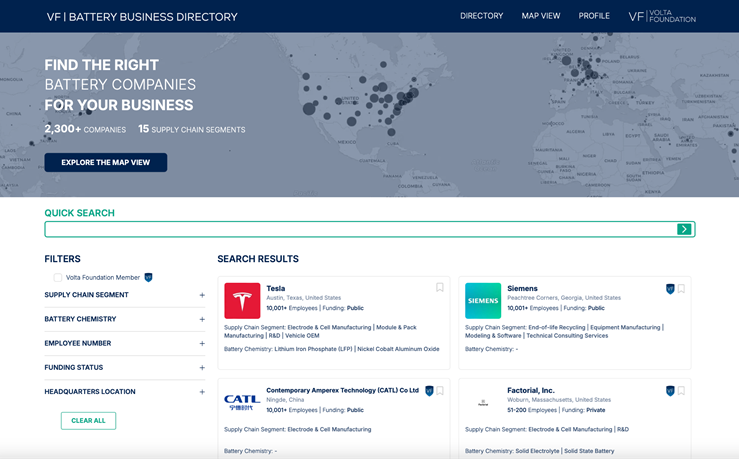Click the Explore the Map View button
The height and width of the screenshot is (459, 739).
click(x=106, y=163)
